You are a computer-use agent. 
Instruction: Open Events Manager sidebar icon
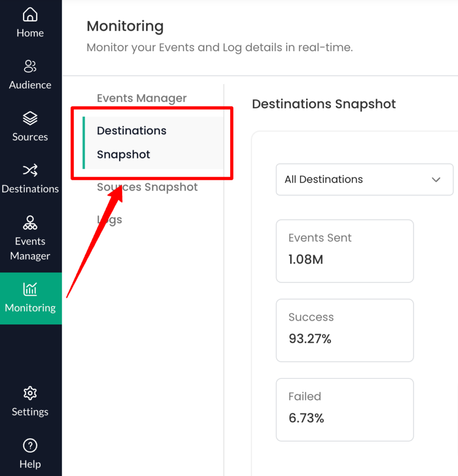pyautogui.click(x=30, y=223)
